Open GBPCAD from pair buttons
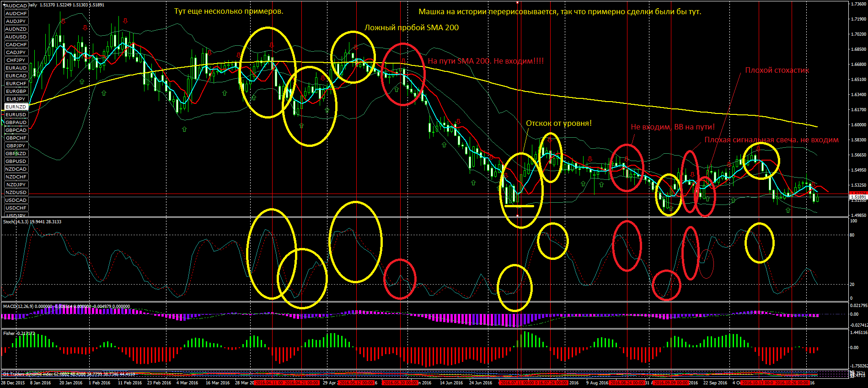 16,130
